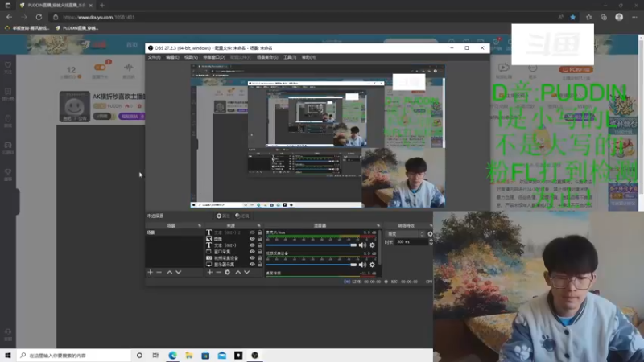Open Sources panel dock menu icon
The image size is (644, 362).
click(258, 226)
